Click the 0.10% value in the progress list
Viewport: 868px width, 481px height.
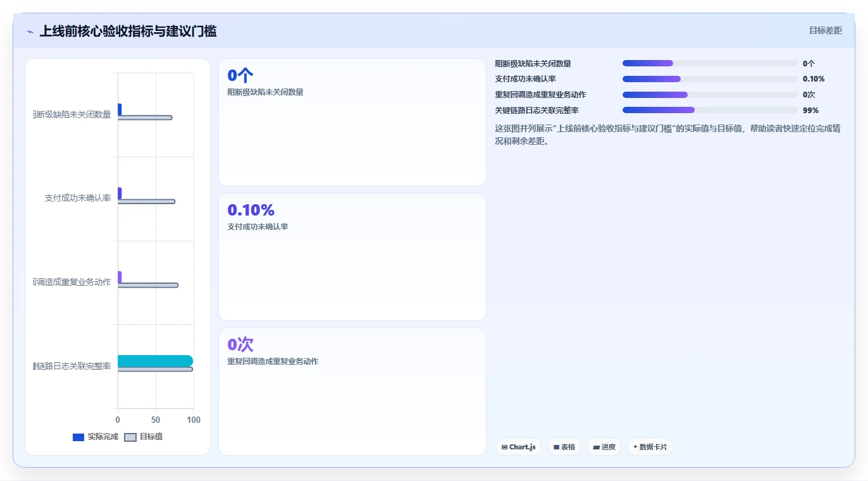coord(814,79)
